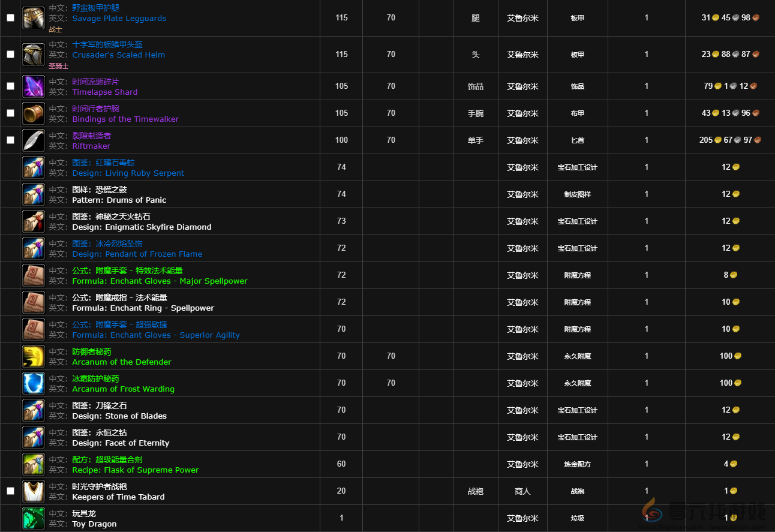
Task: Click the Arcanum of the Defender icon
Action: pyautogui.click(x=34, y=356)
